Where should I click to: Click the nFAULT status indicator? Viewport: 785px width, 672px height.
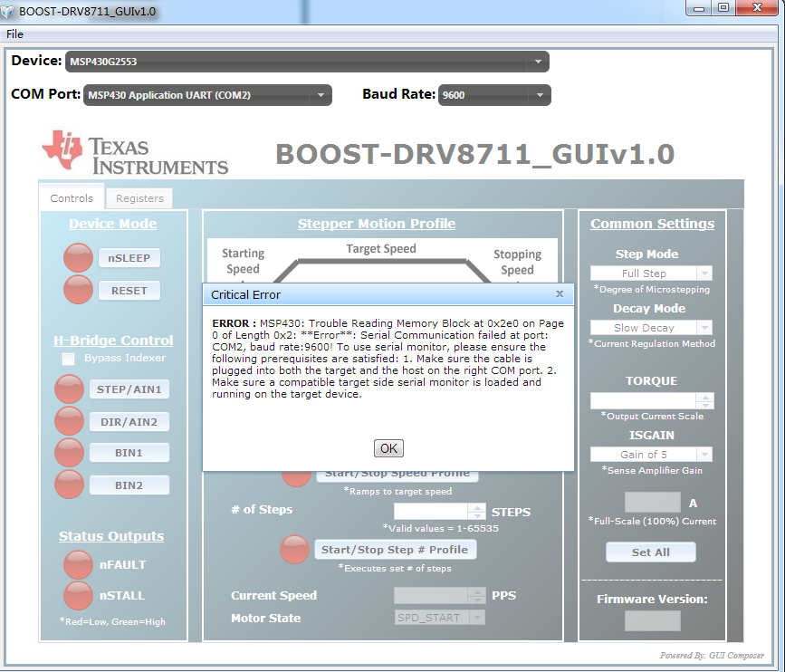(78, 565)
